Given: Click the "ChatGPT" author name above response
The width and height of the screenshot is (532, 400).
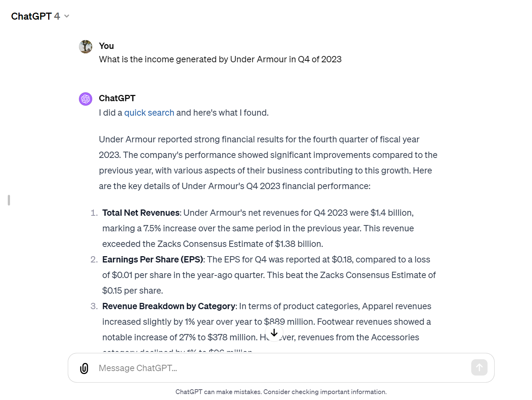Looking at the screenshot, I should coord(117,98).
